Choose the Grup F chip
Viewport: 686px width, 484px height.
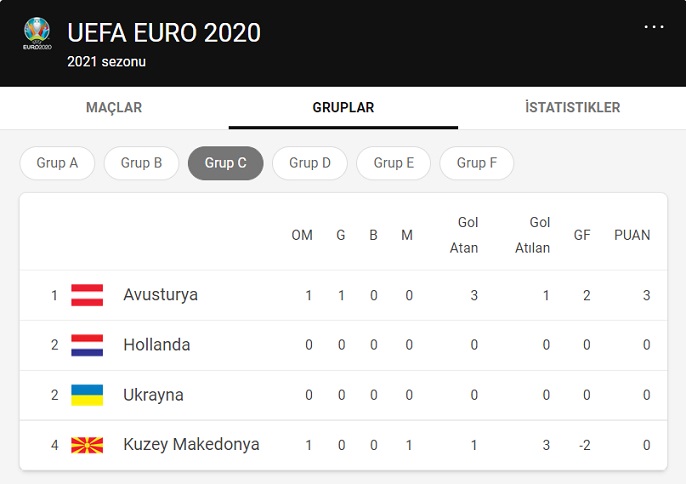click(477, 163)
